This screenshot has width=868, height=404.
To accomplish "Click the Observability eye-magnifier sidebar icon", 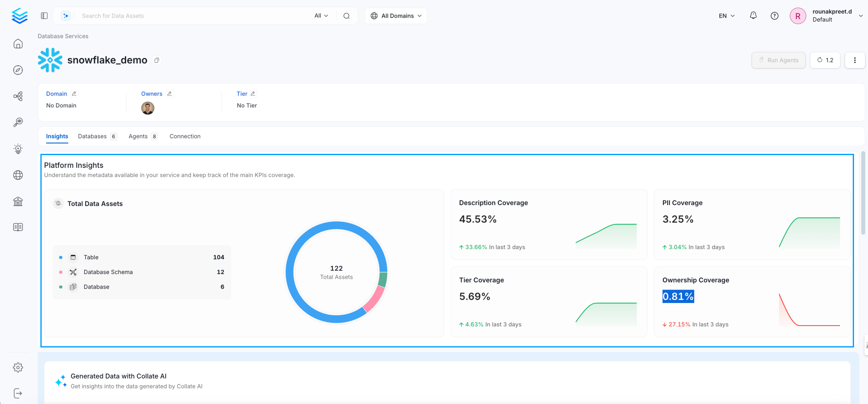I will (18, 122).
